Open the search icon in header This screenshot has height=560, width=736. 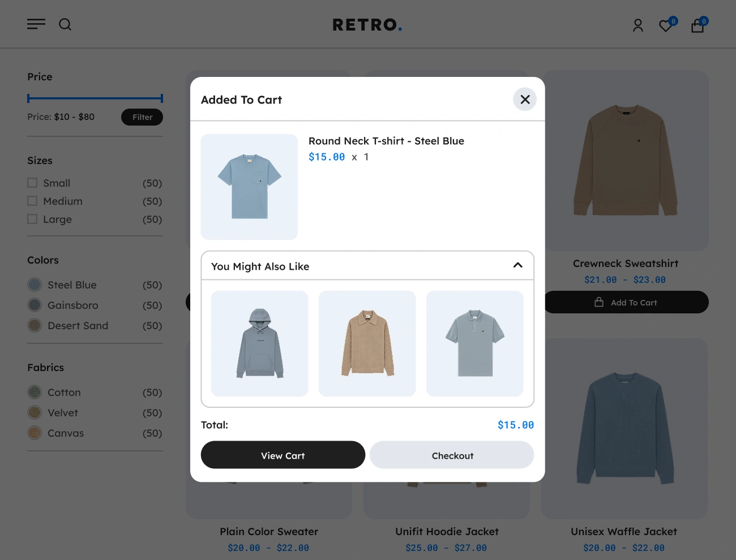(x=65, y=24)
